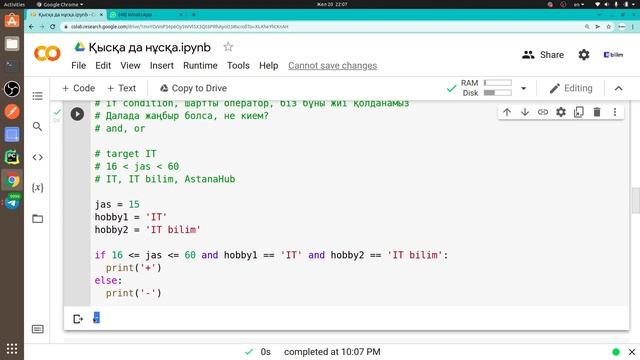Open Edit menu
640x360 pixels.
[103, 66]
